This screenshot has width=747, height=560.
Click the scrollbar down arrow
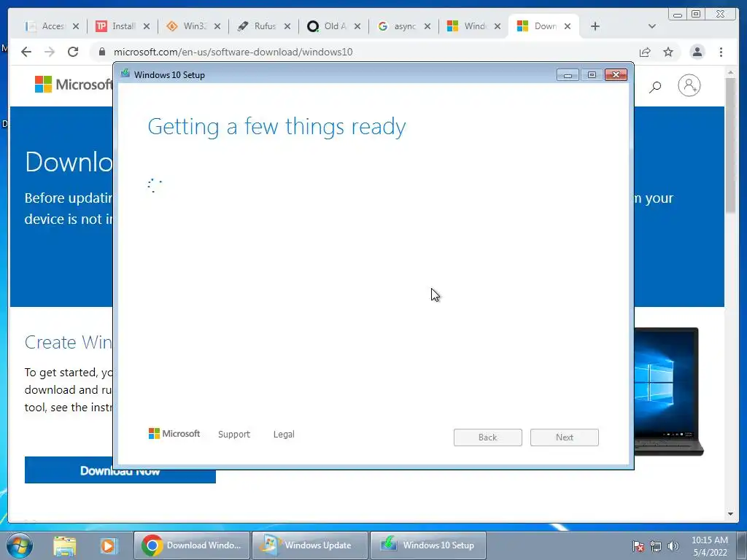point(731,514)
